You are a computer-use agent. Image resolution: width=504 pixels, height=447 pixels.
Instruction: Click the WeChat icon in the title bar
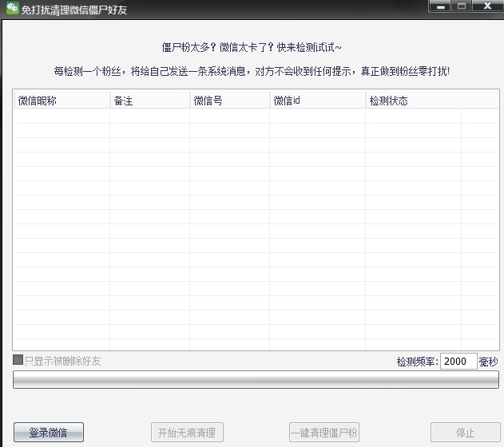(x=13, y=8)
